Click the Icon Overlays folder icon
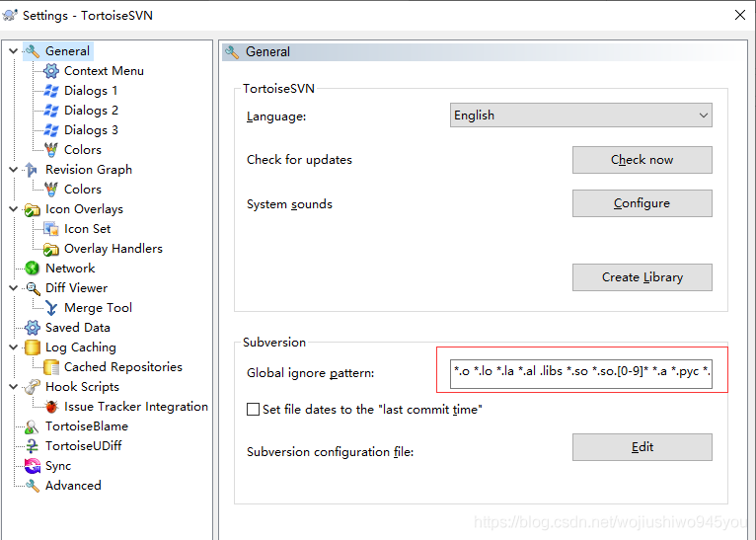 click(33, 209)
